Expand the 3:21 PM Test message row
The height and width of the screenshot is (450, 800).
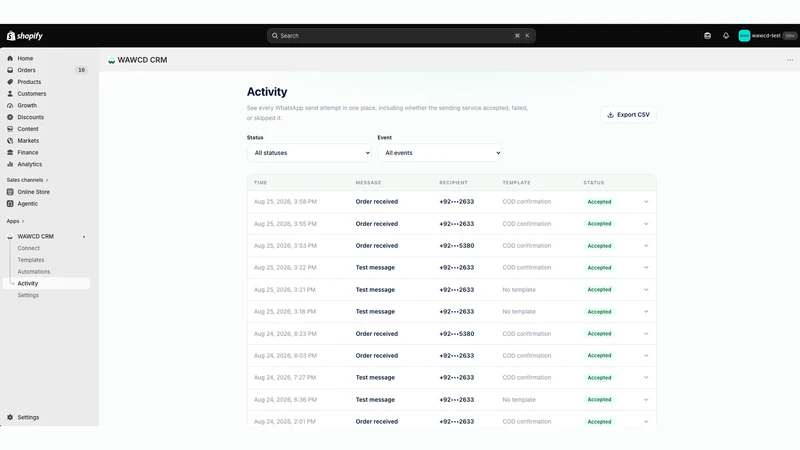pyautogui.click(x=646, y=289)
